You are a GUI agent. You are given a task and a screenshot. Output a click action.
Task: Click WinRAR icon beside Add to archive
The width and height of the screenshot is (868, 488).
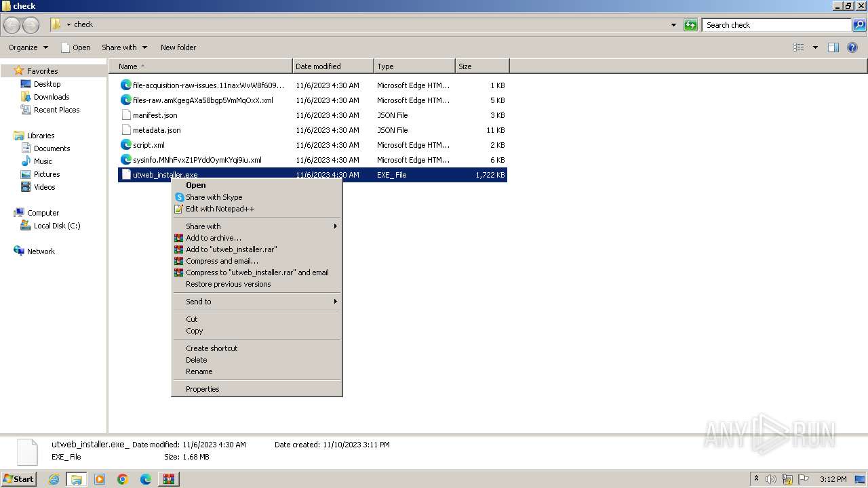pos(179,238)
